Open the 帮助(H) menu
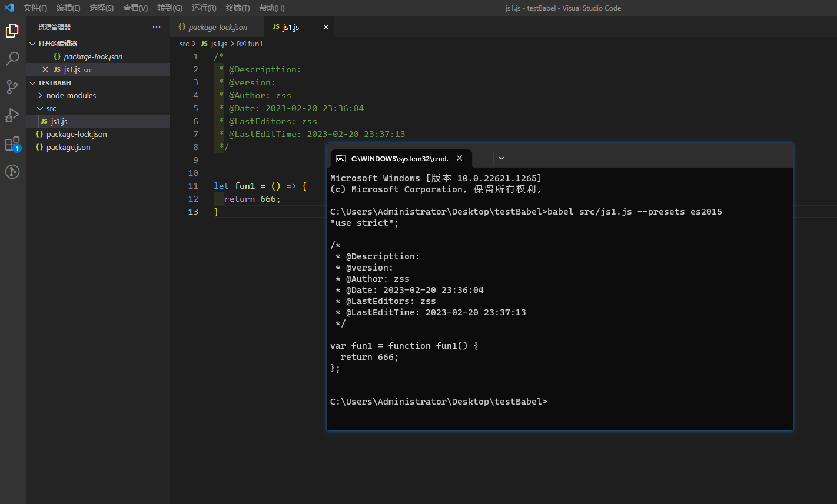This screenshot has width=837, height=504. (x=271, y=8)
